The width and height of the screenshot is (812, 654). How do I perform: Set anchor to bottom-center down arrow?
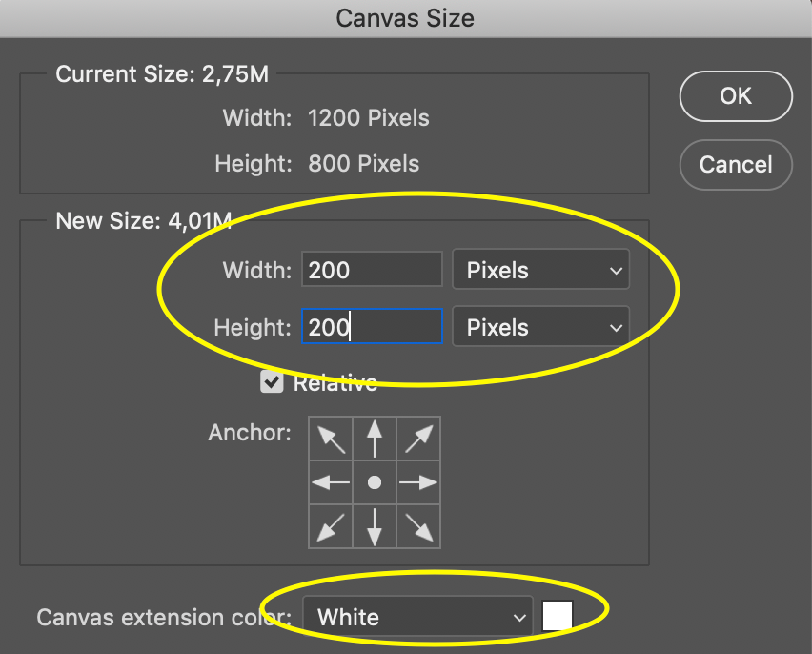tap(375, 526)
